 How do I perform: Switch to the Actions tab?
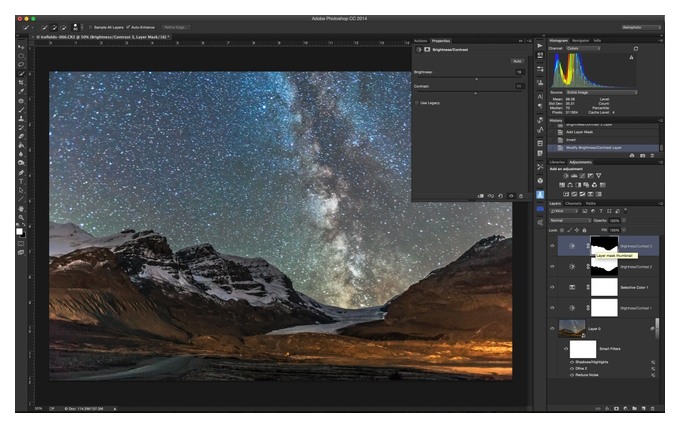click(420, 41)
